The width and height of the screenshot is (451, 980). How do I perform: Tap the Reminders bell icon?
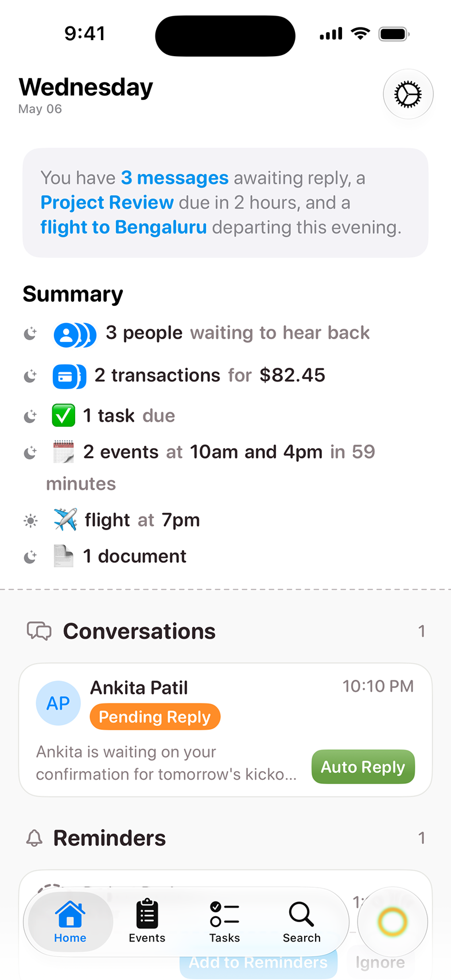coord(34,838)
